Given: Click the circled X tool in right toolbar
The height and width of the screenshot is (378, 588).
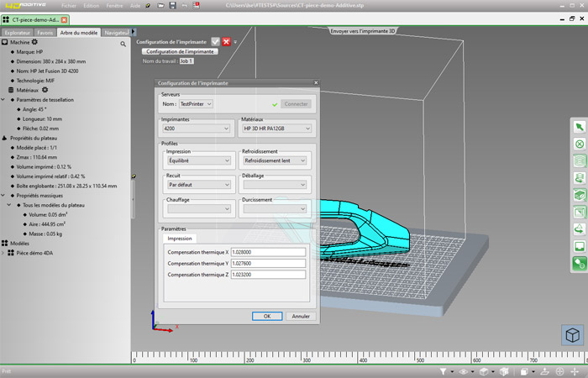Looking at the screenshot, I should click(580, 144).
